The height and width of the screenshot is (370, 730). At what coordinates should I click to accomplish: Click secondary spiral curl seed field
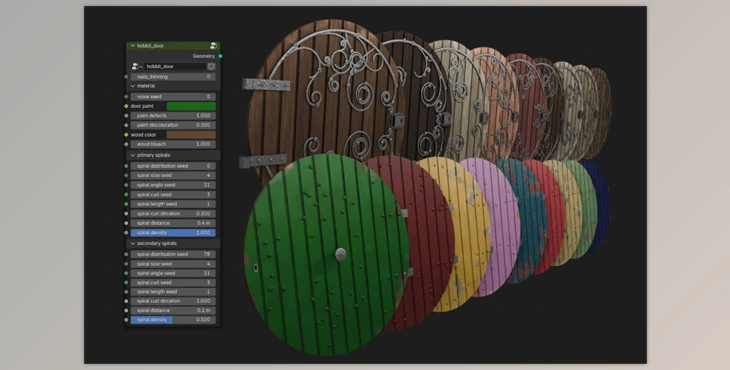click(173, 283)
